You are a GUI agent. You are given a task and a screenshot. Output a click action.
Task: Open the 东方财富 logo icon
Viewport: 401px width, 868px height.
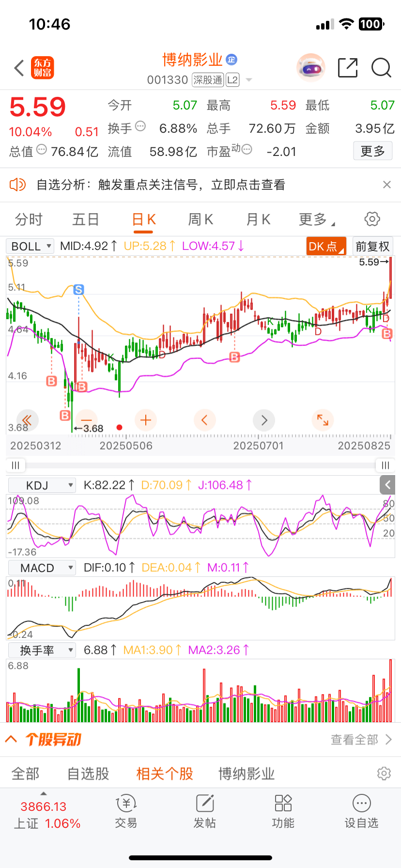click(x=43, y=68)
